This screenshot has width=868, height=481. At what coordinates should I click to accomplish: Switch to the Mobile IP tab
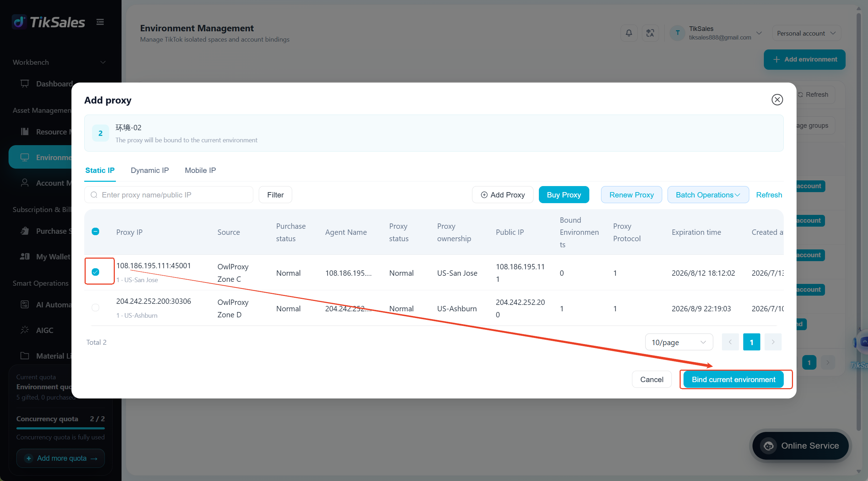[x=200, y=170]
